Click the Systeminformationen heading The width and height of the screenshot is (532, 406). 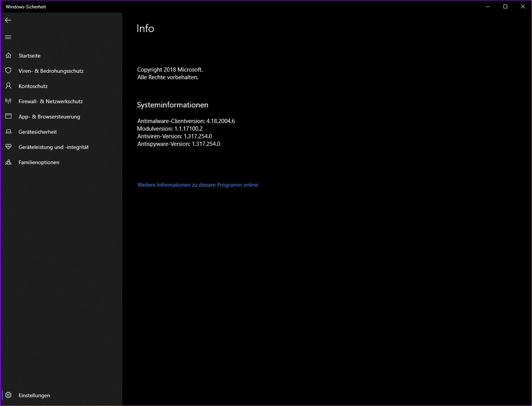coord(173,105)
